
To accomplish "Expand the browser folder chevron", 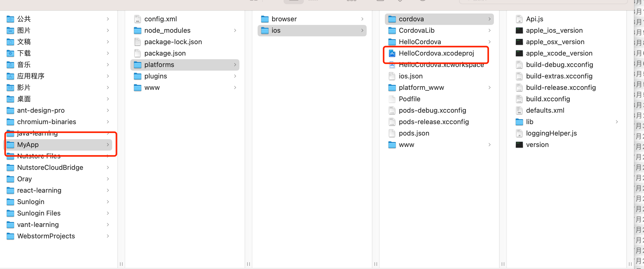I will coord(362,19).
